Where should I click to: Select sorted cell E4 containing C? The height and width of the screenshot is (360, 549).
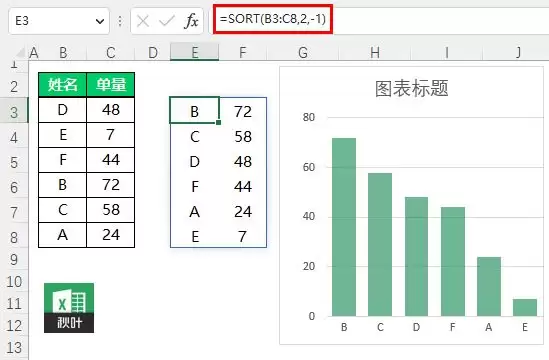click(x=195, y=136)
